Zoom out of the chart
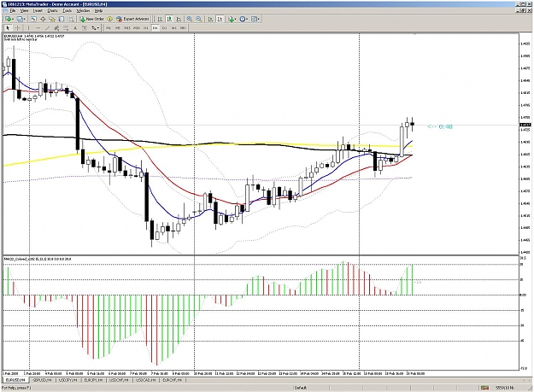Screen dimensions: 534x392 (x=199, y=19)
